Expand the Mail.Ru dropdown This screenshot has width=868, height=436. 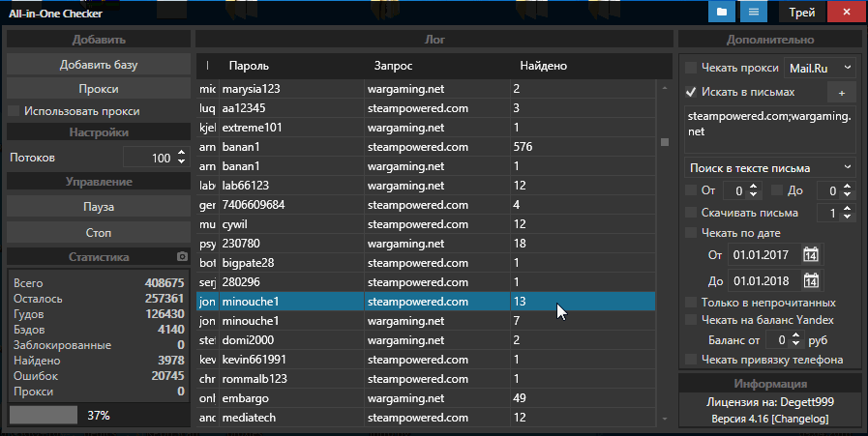pos(820,68)
